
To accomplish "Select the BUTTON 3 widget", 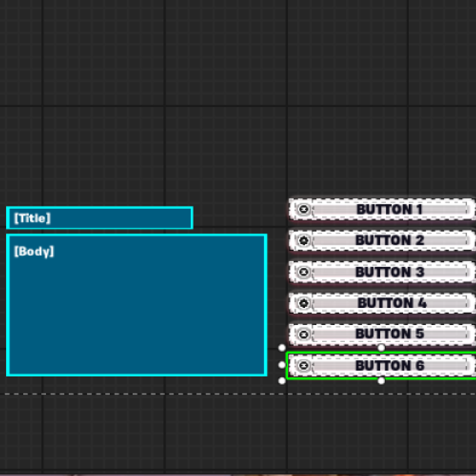I will (382, 271).
